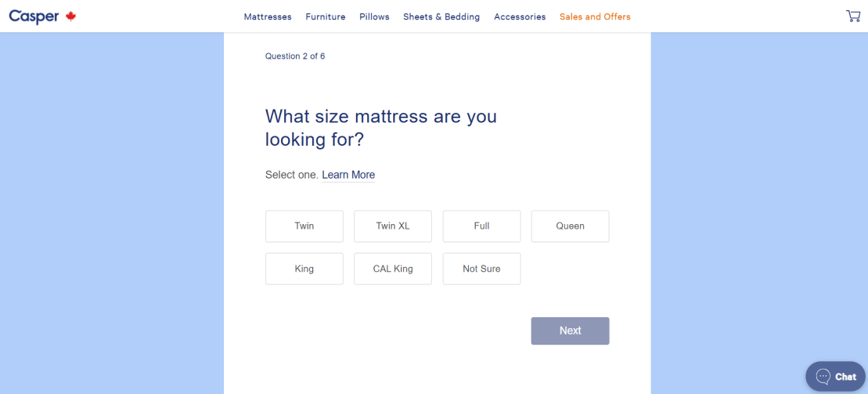This screenshot has width=868, height=394.
Task: View Sales and Offers
Action: 595,16
